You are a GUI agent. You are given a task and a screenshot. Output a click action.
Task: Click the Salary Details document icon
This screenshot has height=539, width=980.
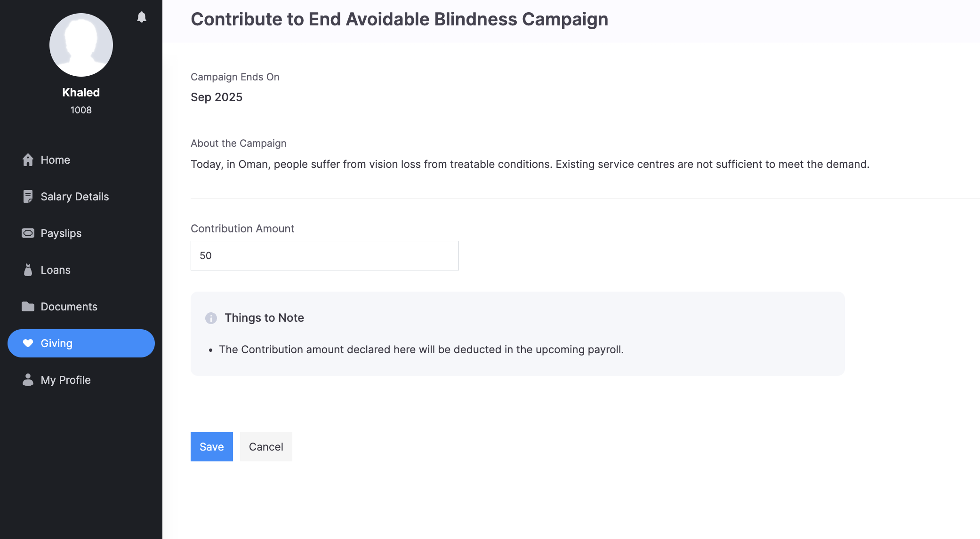(x=28, y=197)
